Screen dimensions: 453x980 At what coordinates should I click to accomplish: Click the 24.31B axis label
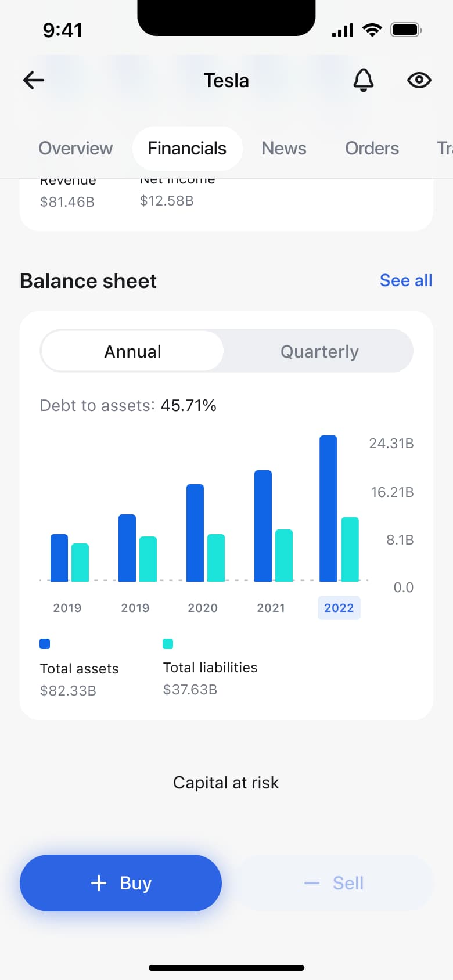tap(391, 444)
